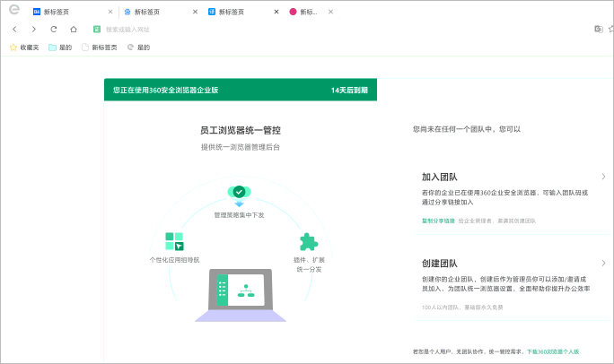
Task: Click the browser back arrow
Action: 14,29
